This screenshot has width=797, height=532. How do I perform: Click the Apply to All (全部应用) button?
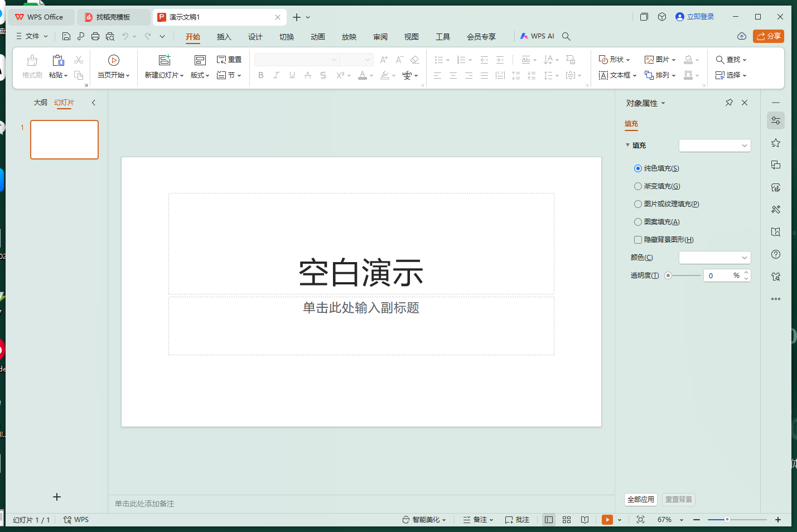641,500
